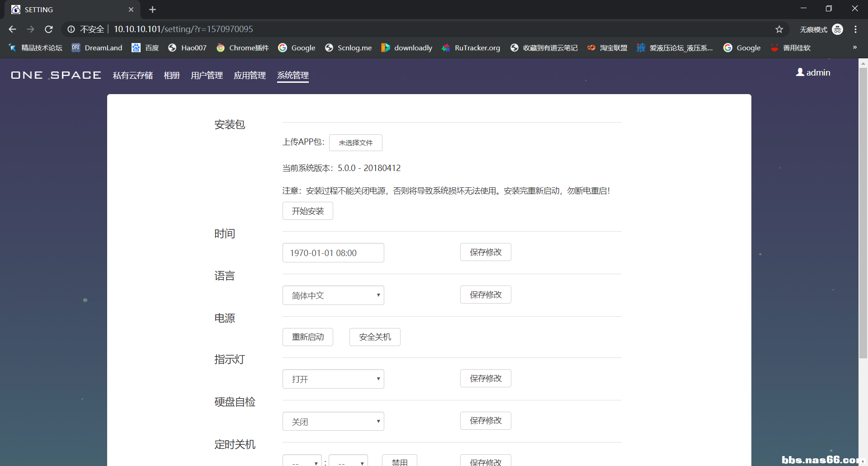Open the 应用管理 menu
The width and height of the screenshot is (868, 466).
tap(250, 76)
